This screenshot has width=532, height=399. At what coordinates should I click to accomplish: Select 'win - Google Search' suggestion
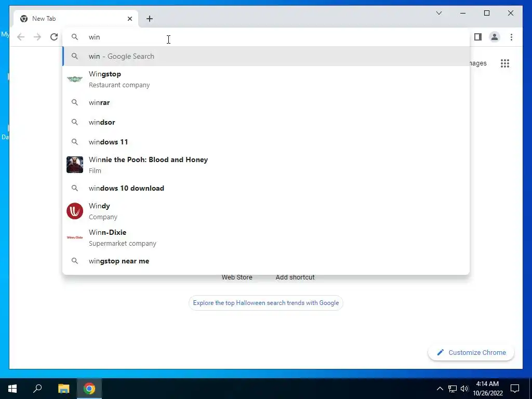point(266,56)
